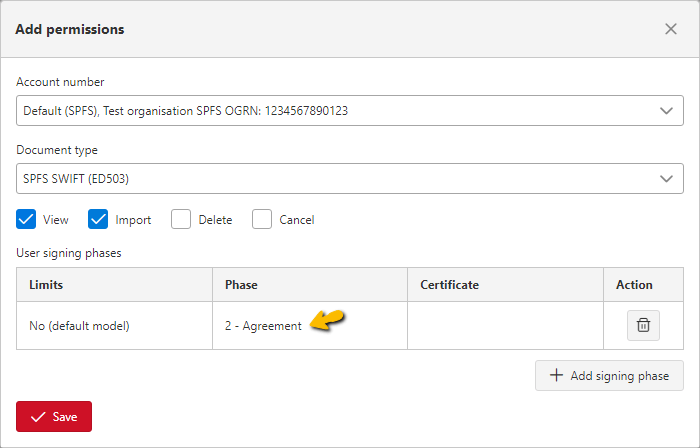
Task: Enable the Delete permission checkbox
Action: click(181, 220)
